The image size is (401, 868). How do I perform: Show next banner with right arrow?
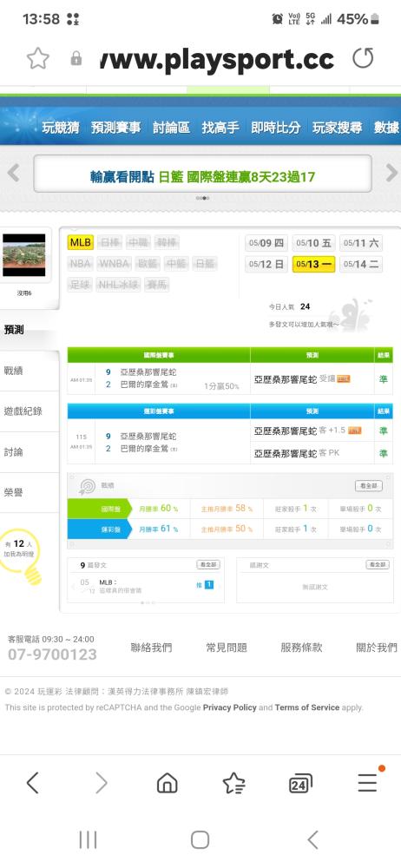(391, 174)
